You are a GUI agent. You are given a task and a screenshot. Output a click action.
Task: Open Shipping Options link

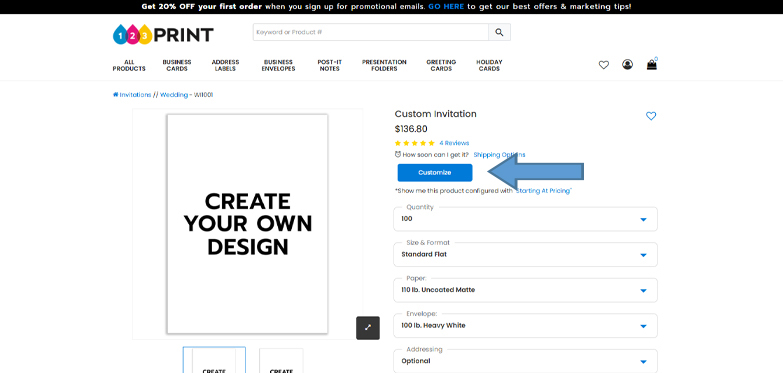(x=499, y=155)
